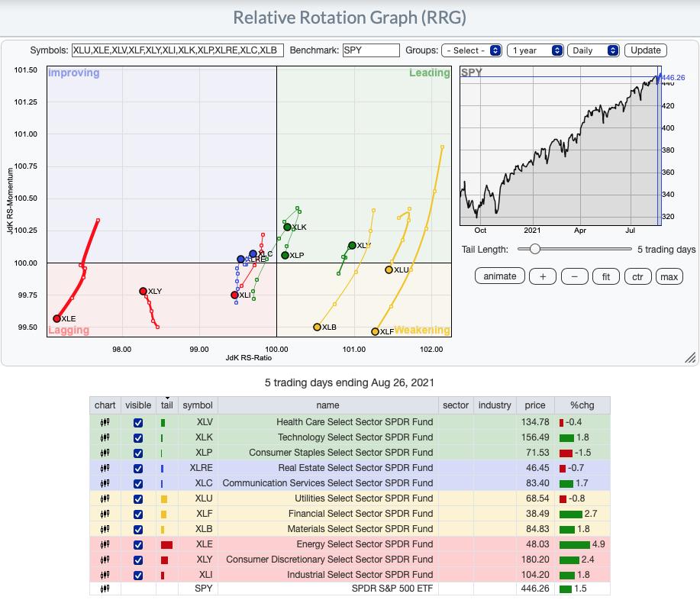Select the XLU marker on the graph
The width and height of the screenshot is (700, 600).
click(389, 269)
